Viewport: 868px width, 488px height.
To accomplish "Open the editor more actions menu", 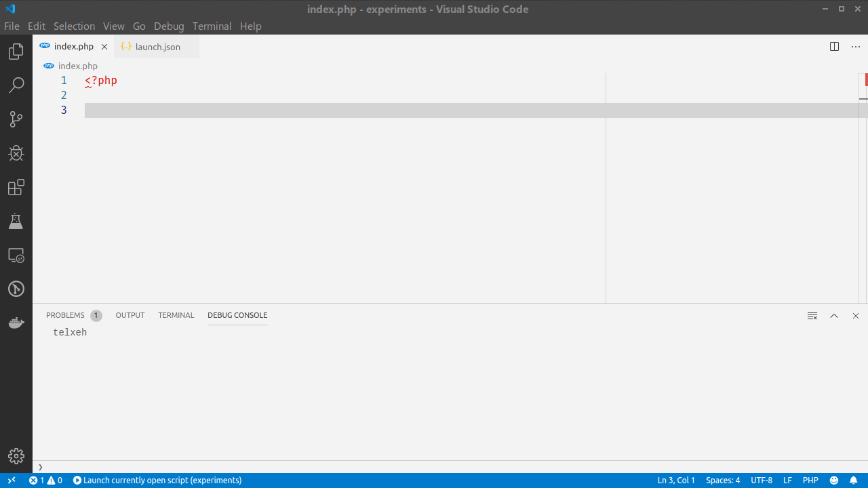I will (x=855, y=46).
